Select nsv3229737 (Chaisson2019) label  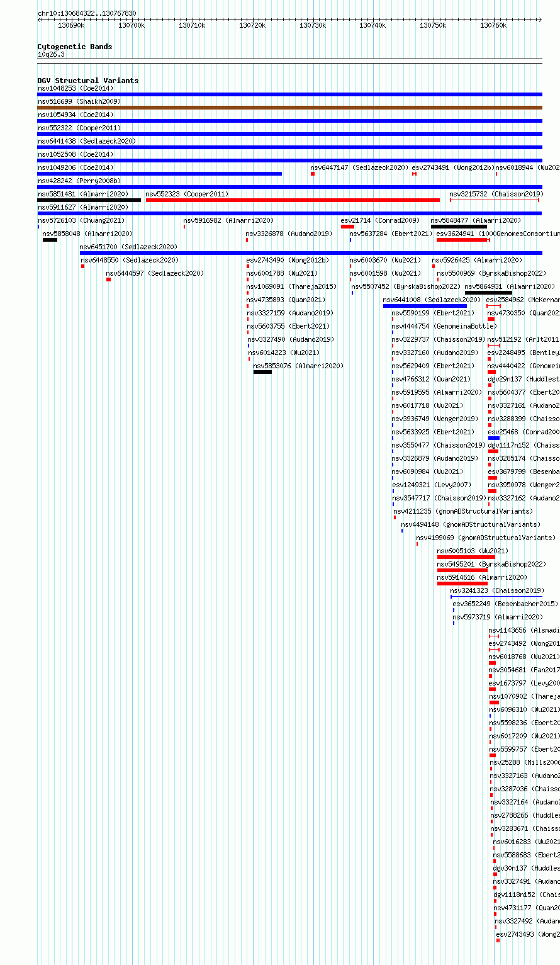[439, 339]
